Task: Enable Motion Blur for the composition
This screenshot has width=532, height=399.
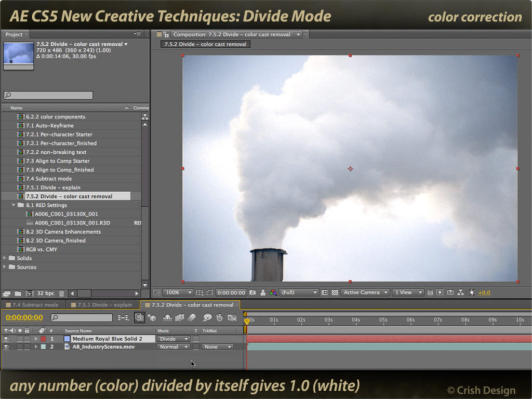Action: [192, 318]
